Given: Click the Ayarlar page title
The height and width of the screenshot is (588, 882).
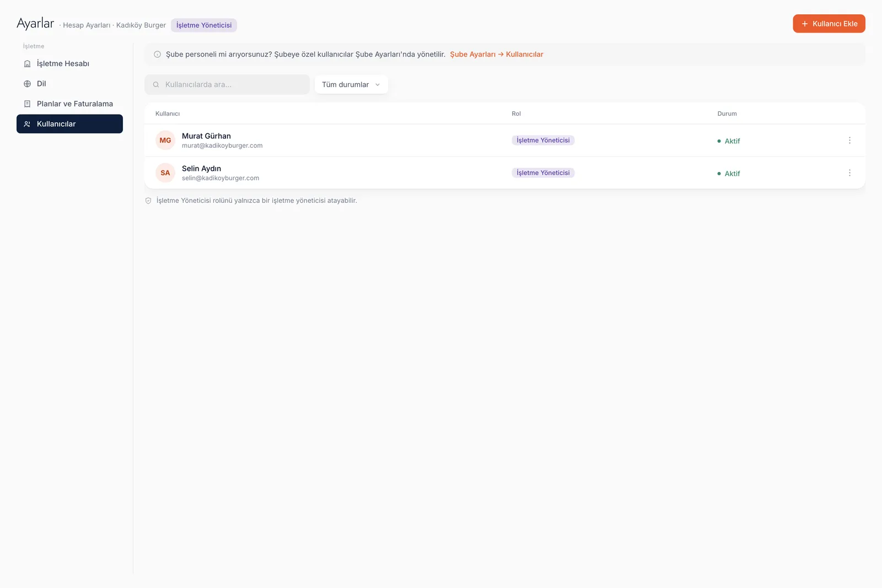Looking at the screenshot, I should (35, 24).
